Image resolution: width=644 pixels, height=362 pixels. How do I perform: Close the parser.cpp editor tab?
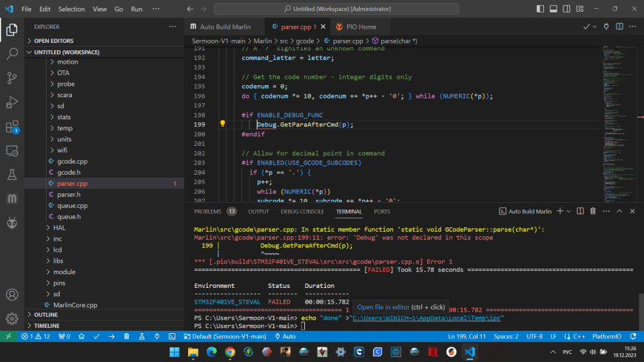point(323,27)
